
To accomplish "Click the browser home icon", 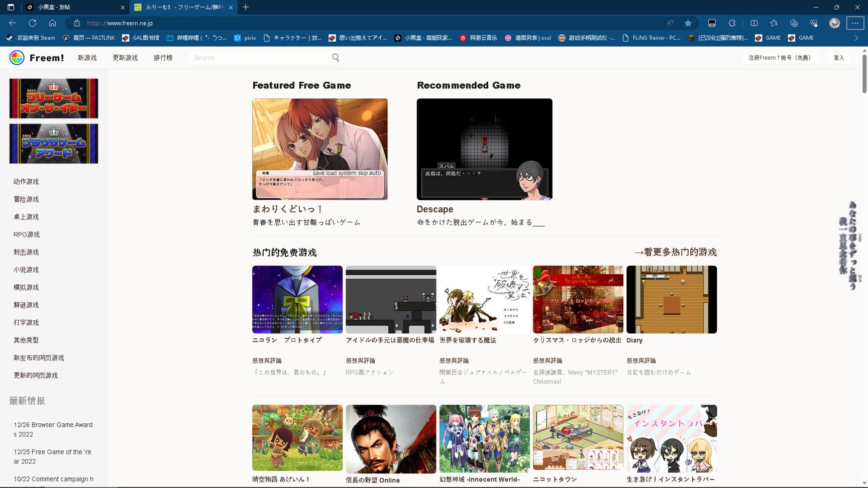I will 52,23.
